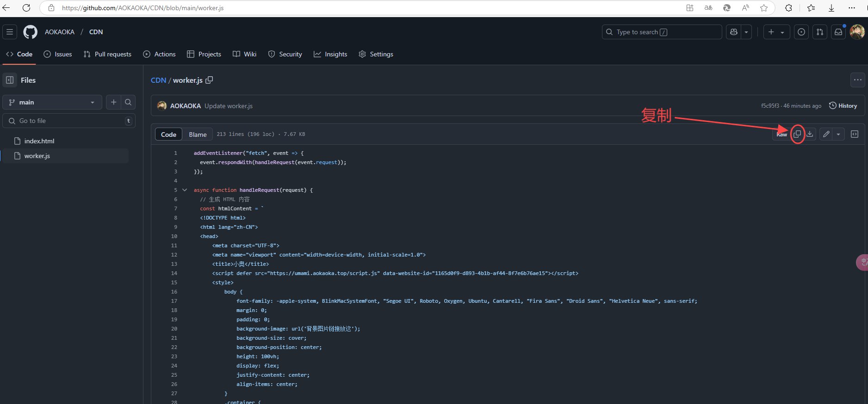
Task: Copy raw file contents icon
Action: (797, 134)
